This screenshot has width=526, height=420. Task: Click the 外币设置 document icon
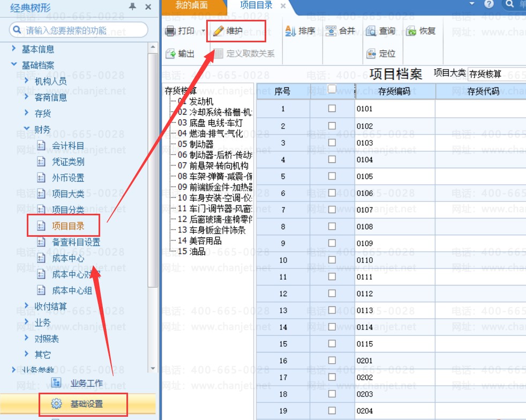click(x=41, y=177)
